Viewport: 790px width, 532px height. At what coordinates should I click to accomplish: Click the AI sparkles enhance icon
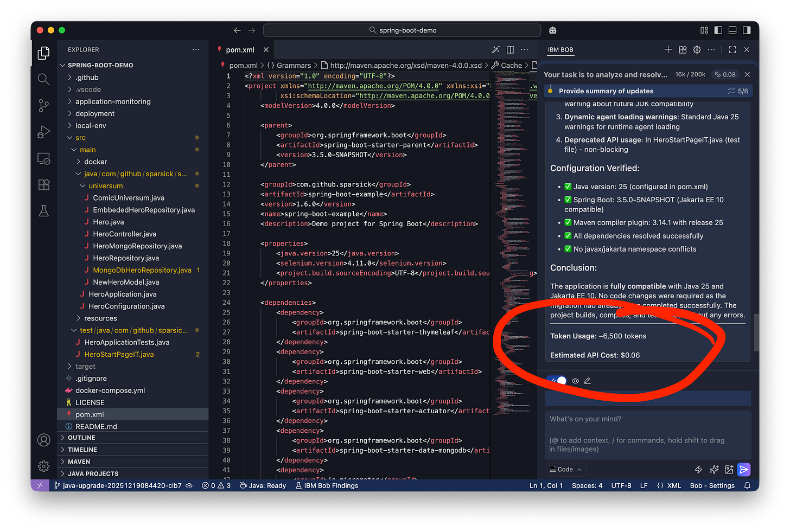click(714, 470)
